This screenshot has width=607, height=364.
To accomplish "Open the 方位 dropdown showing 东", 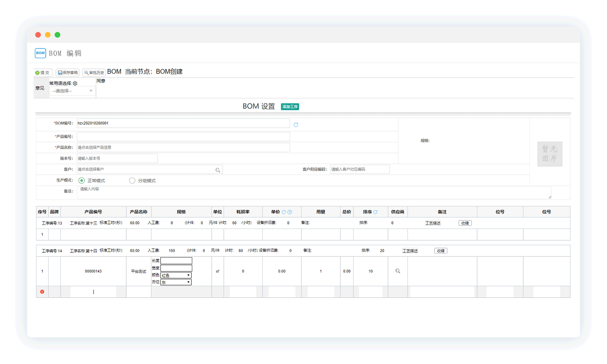I will pos(176,282).
